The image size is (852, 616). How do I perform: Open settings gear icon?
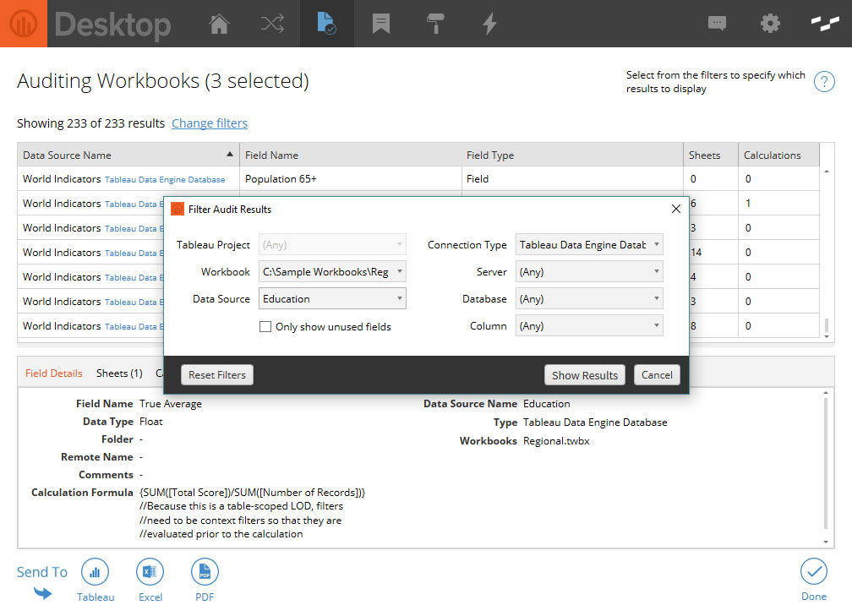[770, 24]
